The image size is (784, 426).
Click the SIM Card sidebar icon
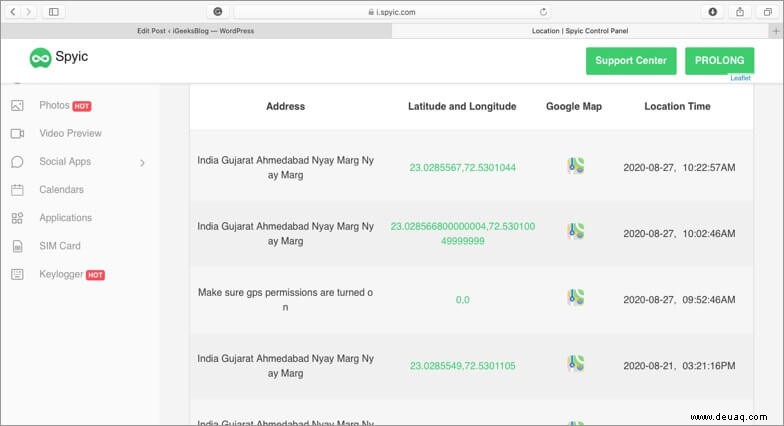pyautogui.click(x=17, y=246)
